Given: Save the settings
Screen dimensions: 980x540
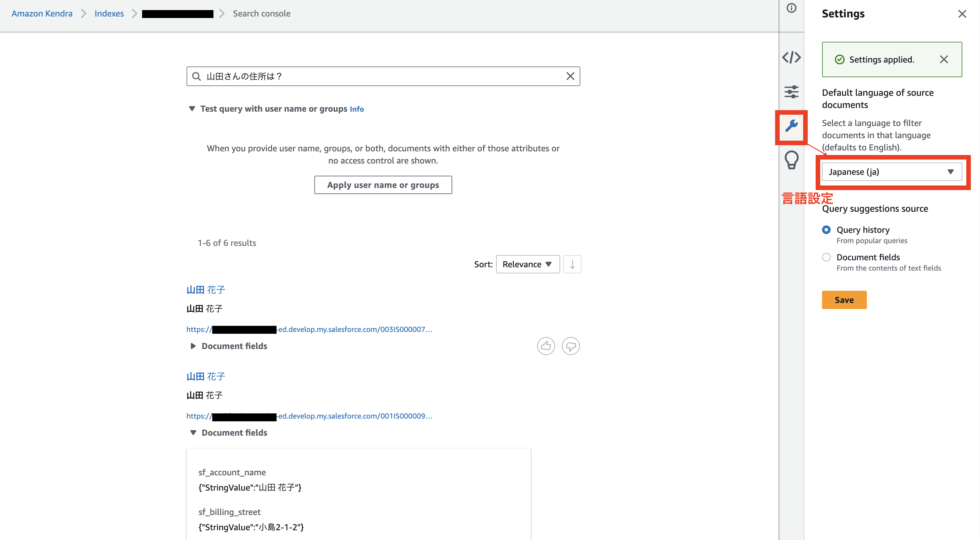Looking at the screenshot, I should coord(844,300).
